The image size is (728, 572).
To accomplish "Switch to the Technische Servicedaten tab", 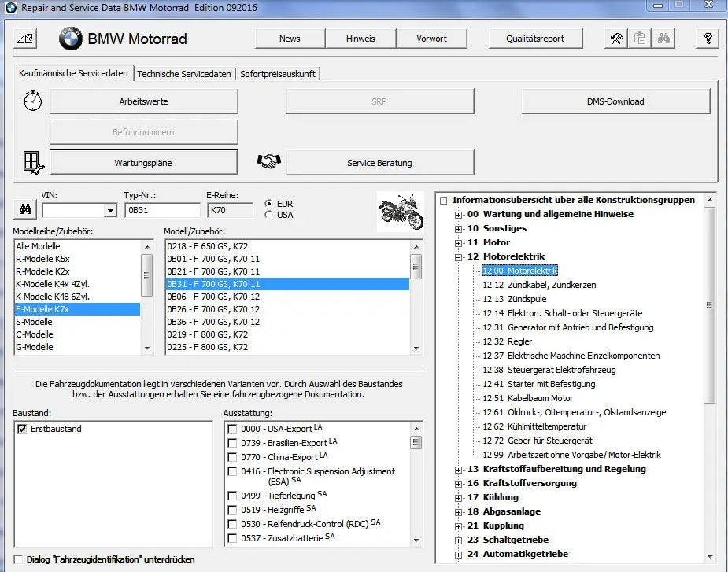I will [183, 72].
